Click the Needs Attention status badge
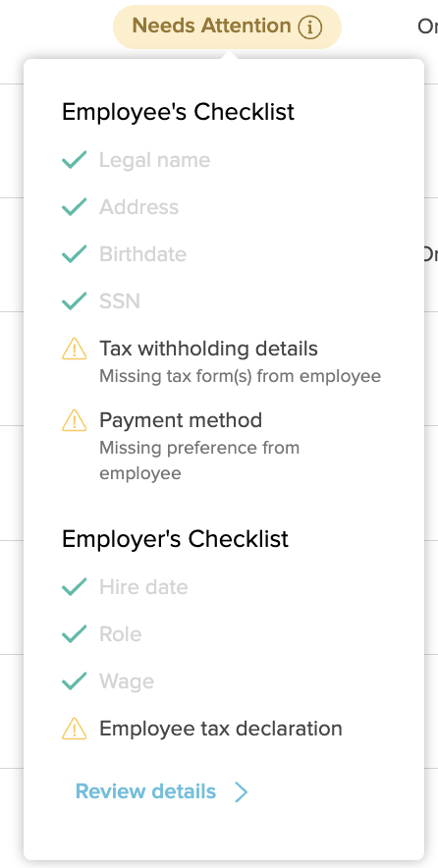The height and width of the screenshot is (868, 438). pyautogui.click(x=227, y=27)
